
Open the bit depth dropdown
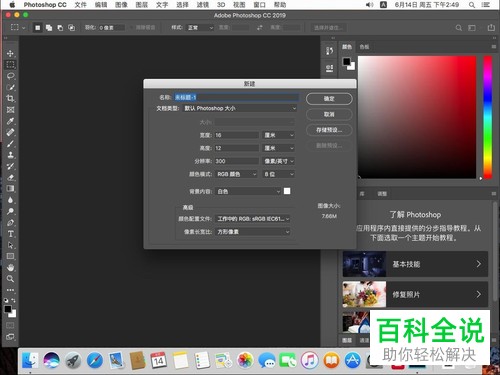point(279,174)
